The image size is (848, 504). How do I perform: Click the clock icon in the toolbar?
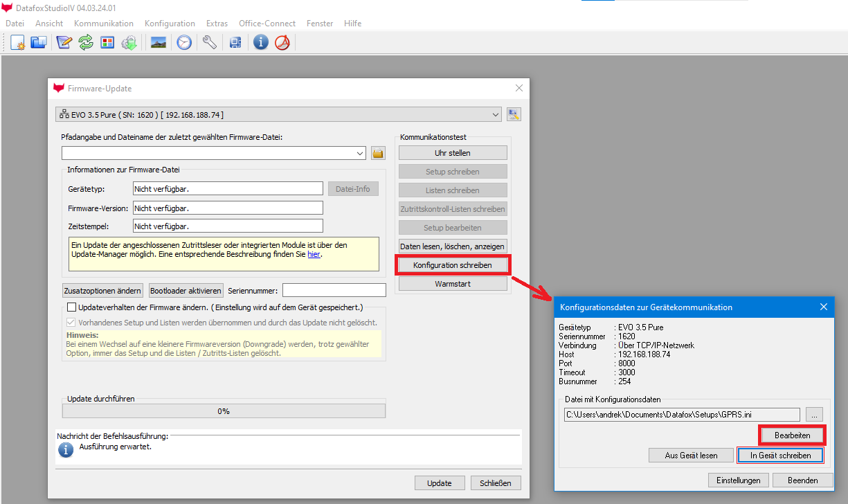pyautogui.click(x=184, y=43)
